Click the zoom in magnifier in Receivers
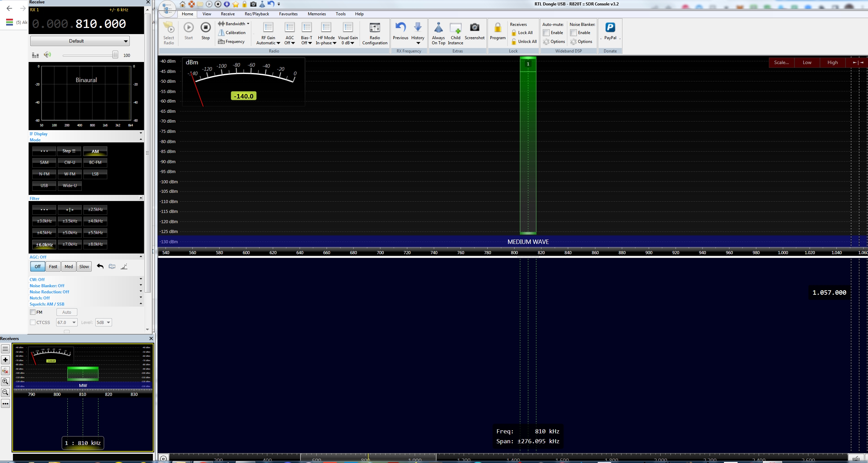 point(5,381)
